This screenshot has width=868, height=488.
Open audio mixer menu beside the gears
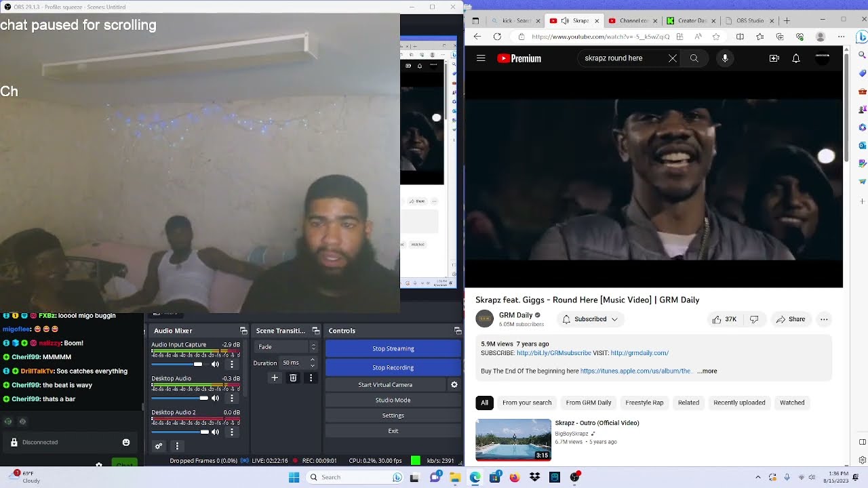(177, 446)
